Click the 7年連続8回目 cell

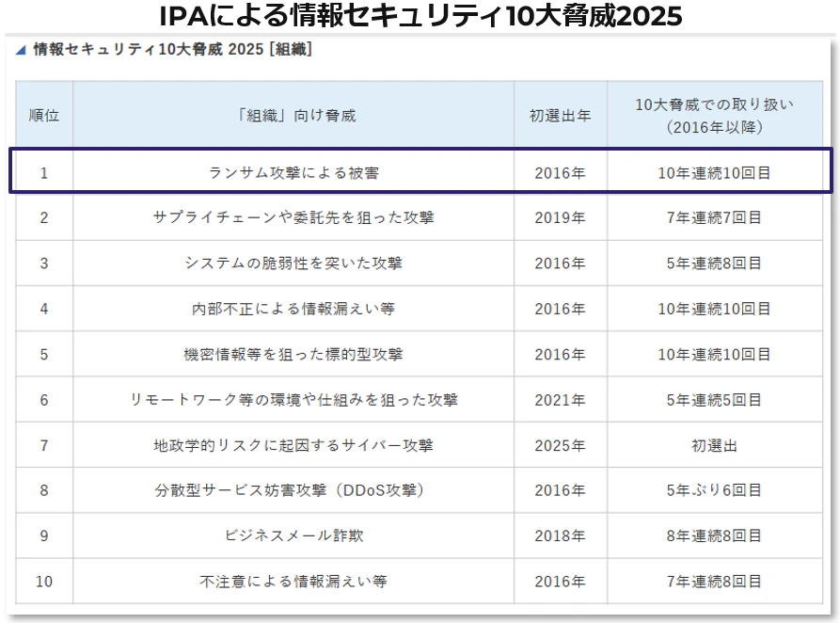click(x=714, y=582)
